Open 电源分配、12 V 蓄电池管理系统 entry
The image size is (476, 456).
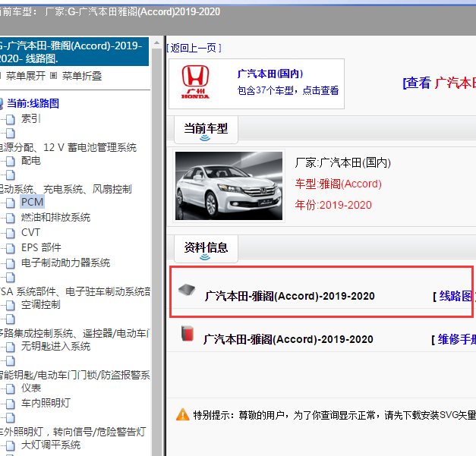click(68, 147)
